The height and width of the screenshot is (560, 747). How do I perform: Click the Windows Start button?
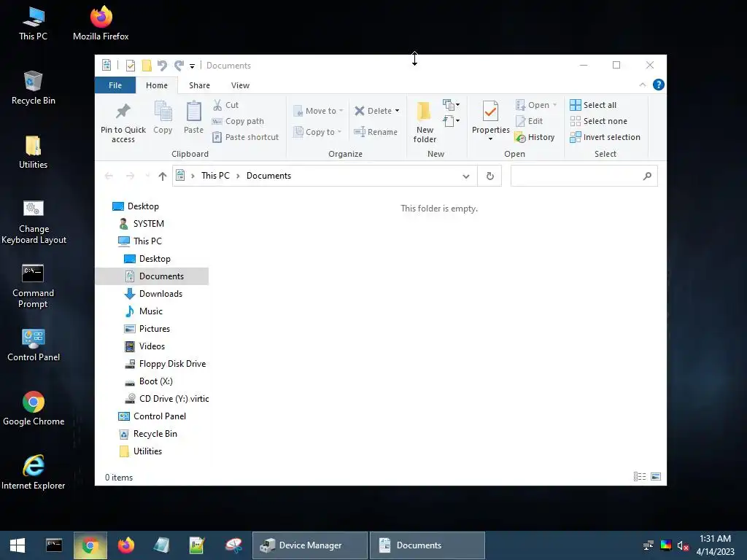point(18,545)
